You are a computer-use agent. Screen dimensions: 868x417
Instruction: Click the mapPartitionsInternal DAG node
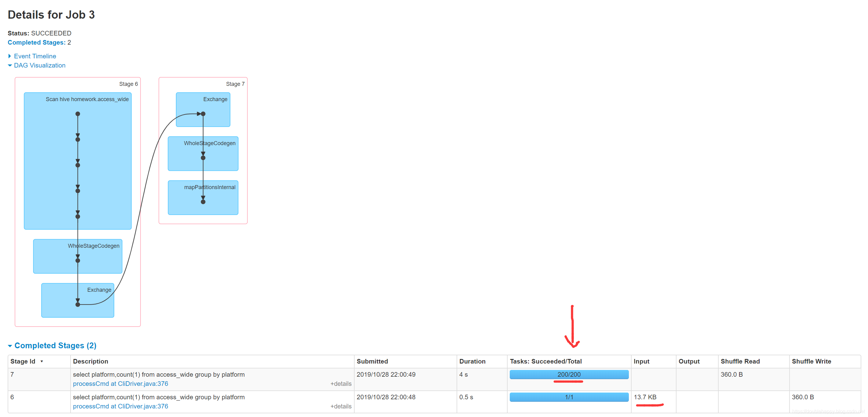tap(210, 187)
